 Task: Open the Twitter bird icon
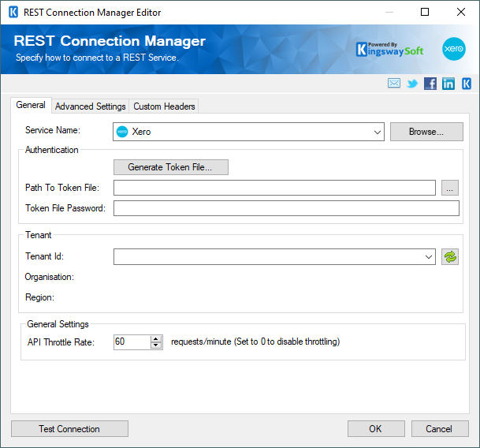pos(412,84)
